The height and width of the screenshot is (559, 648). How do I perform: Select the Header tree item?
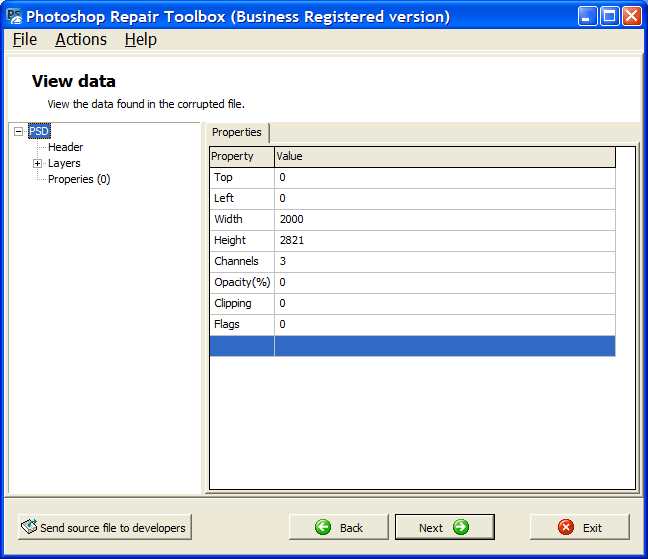point(65,147)
